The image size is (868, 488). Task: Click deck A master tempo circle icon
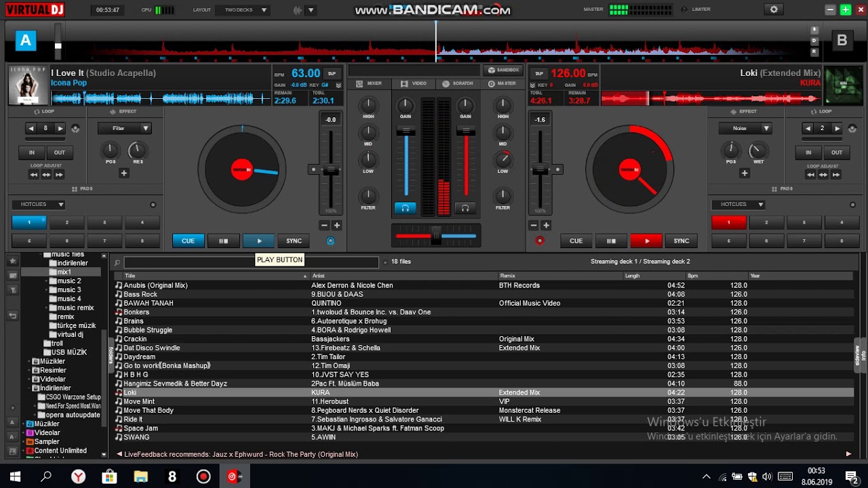click(330, 241)
